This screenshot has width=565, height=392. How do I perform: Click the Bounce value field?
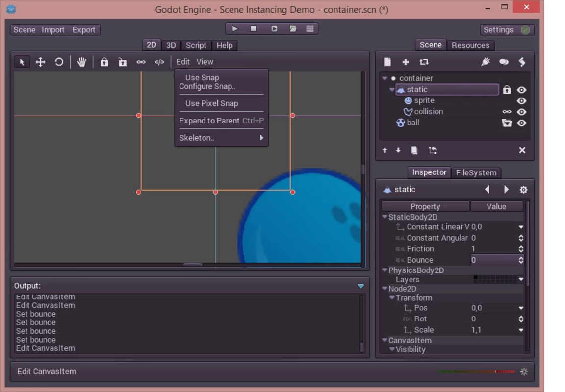click(x=493, y=260)
